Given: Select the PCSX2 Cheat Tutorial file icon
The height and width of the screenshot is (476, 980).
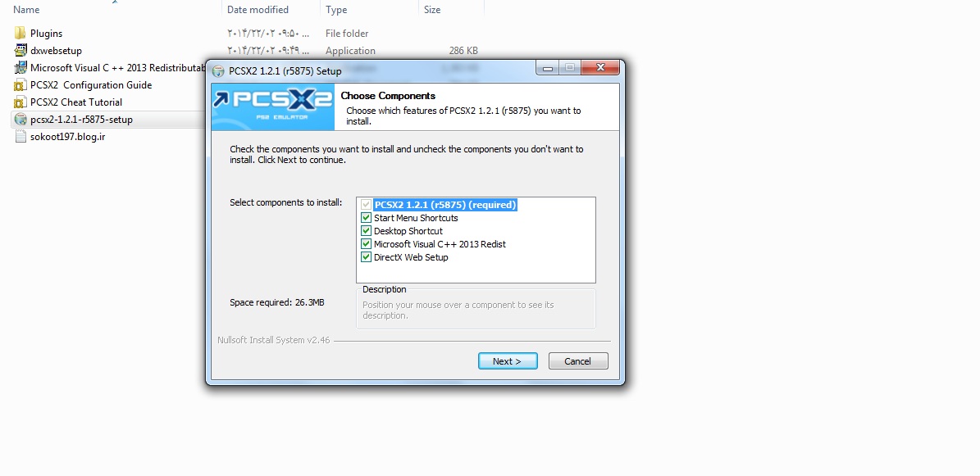Looking at the screenshot, I should pyautogui.click(x=20, y=102).
